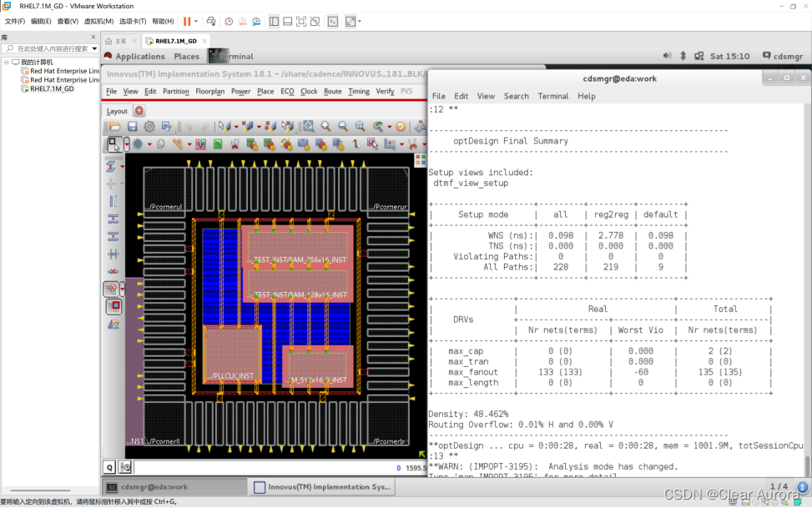Open the gear settings icon in Innovus toolbar

point(149,126)
